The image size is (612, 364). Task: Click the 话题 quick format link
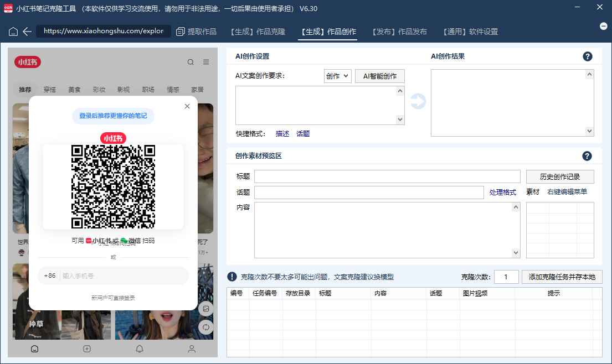pos(303,134)
